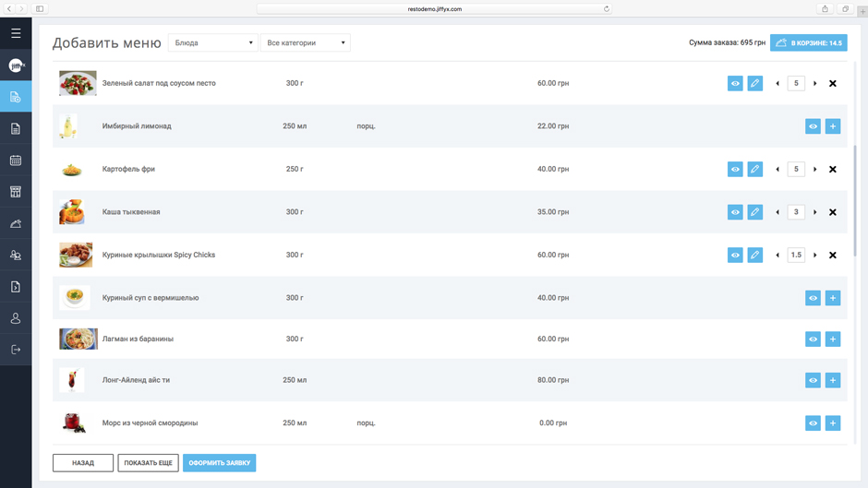
Task: Click the ПОКАЗАТЬ ЕЩЕ button
Action: [x=148, y=463]
